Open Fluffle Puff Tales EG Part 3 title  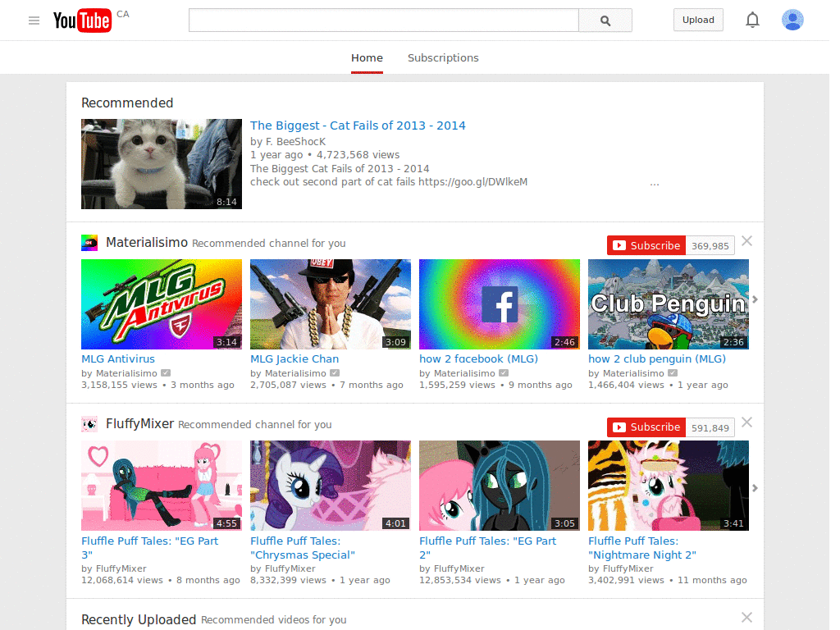pyautogui.click(x=150, y=547)
